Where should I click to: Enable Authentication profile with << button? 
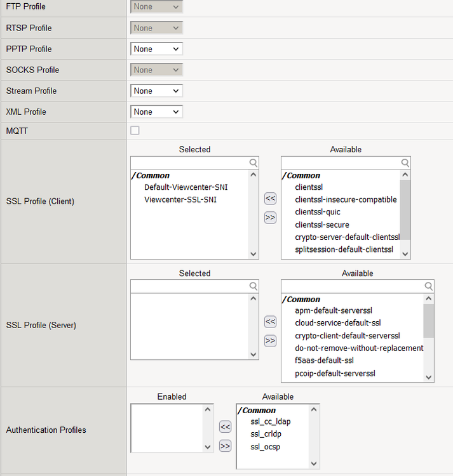225,427
